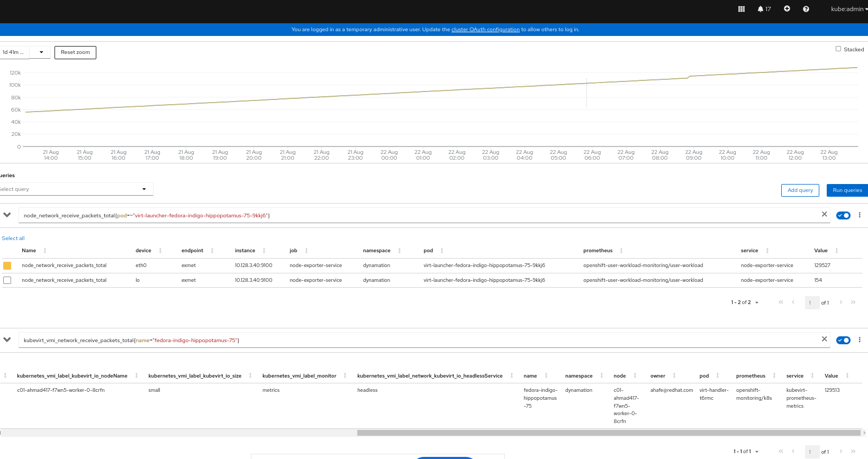Viewport: 868px width, 459px height.
Task: Click Select all series link
Action: click(13, 238)
